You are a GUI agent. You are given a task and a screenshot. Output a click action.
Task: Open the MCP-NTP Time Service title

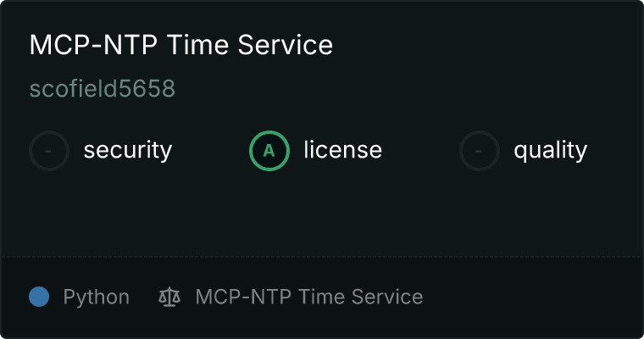point(181,44)
